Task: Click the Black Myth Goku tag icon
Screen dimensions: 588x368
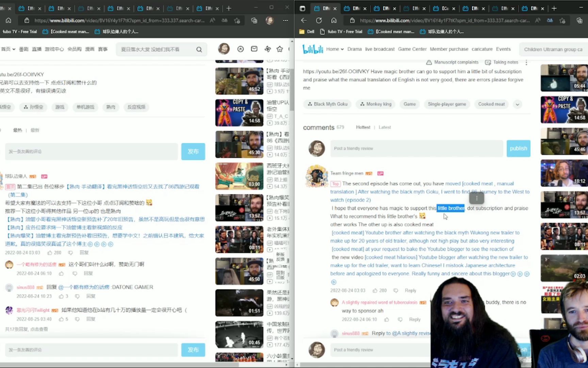Action: coord(310,104)
